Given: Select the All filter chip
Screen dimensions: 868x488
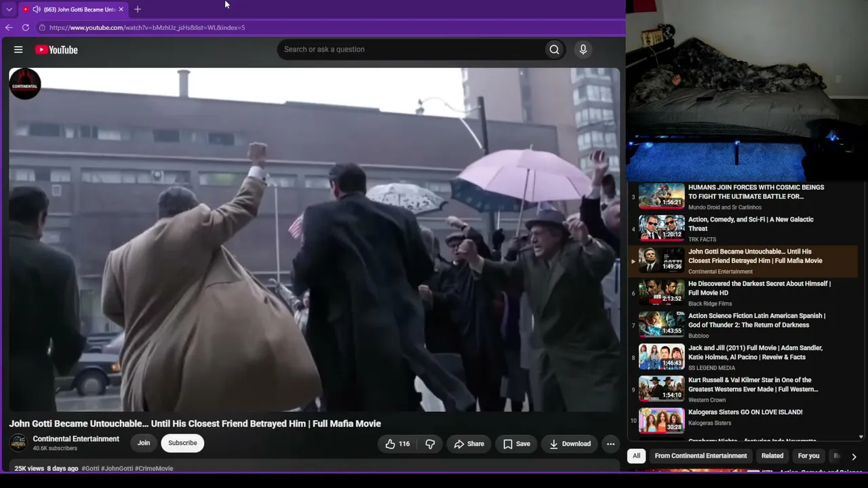Looking at the screenshot, I should click(636, 456).
